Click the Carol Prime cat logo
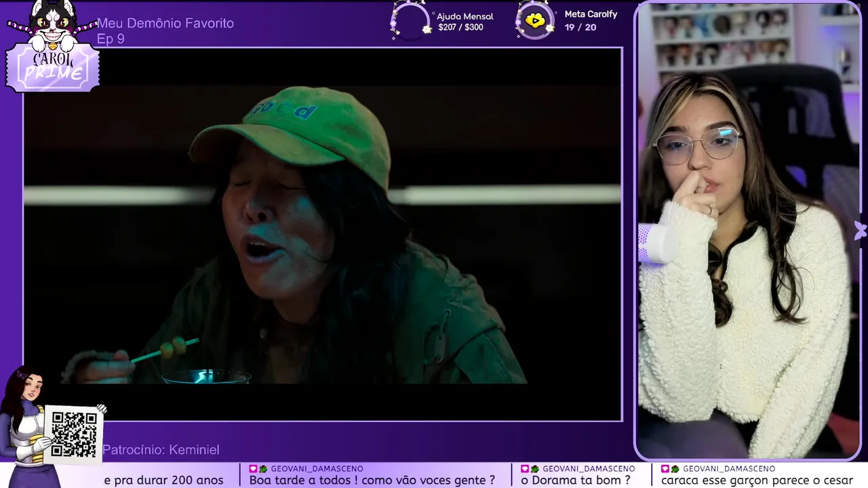868x488 pixels. point(53,45)
